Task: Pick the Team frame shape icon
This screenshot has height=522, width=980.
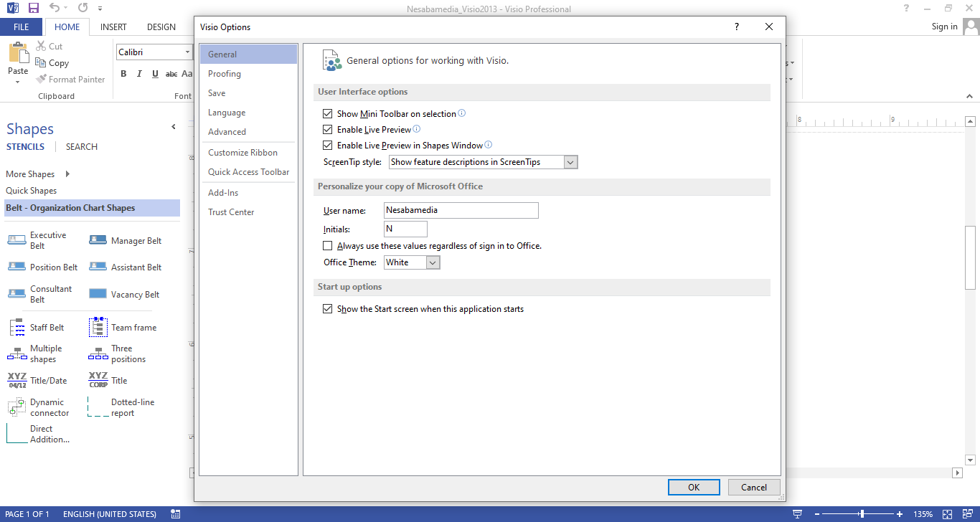Action: pos(98,327)
